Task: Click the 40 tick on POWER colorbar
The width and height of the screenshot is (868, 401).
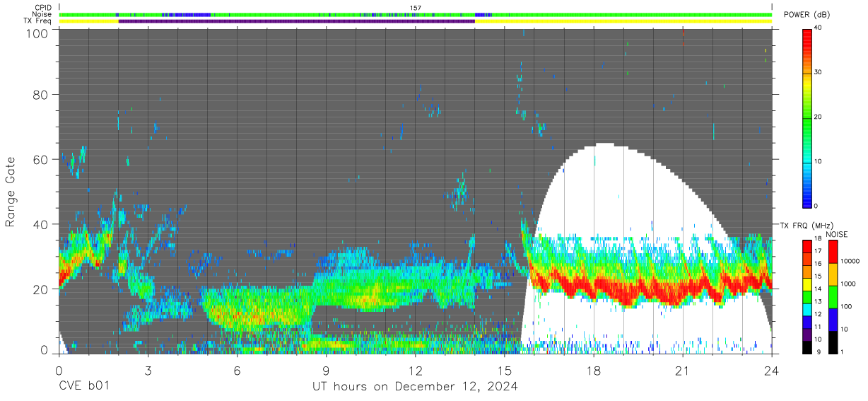Action: tap(819, 28)
